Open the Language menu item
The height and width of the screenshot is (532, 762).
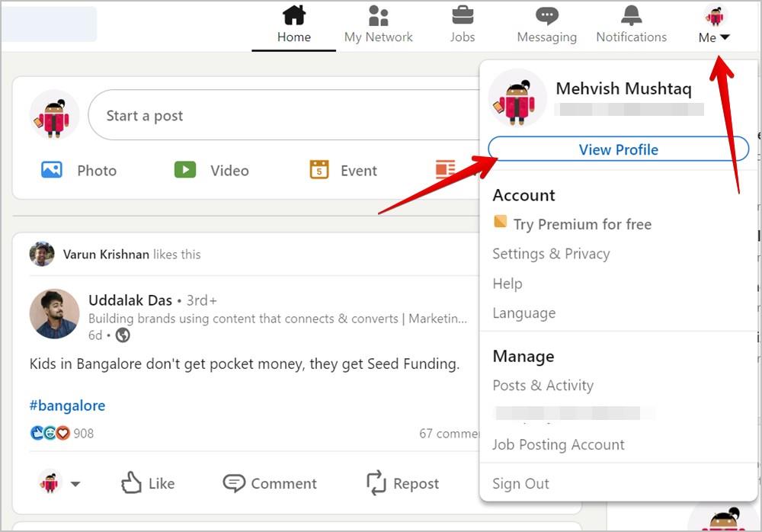tap(524, 313)
